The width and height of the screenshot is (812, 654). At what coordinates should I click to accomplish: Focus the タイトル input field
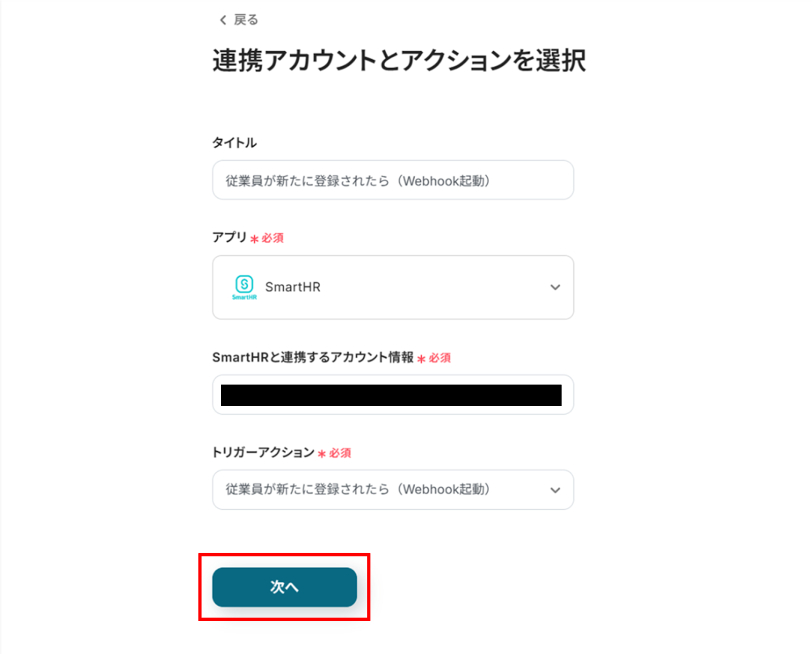click(x=393, y=180)
